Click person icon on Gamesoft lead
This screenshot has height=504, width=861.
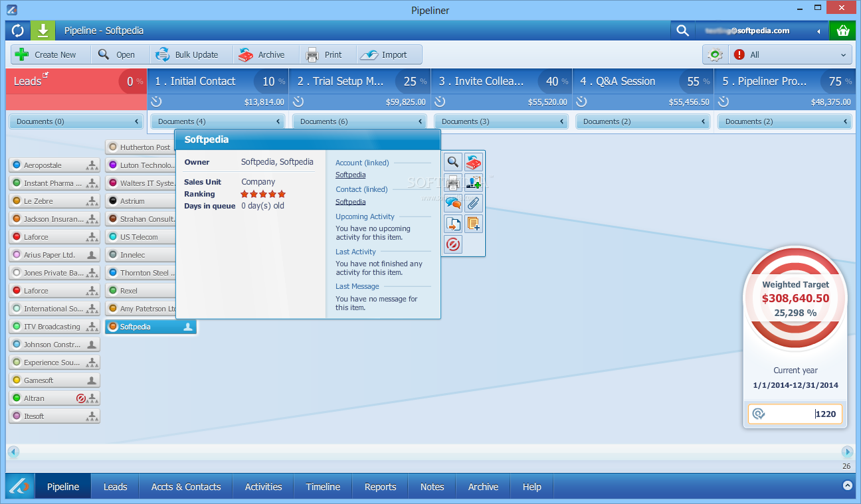[x=92, y=380]
